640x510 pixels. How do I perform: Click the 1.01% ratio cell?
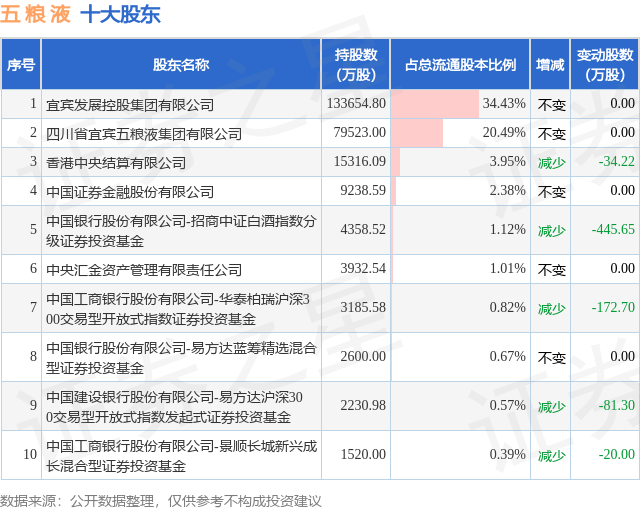460,268
